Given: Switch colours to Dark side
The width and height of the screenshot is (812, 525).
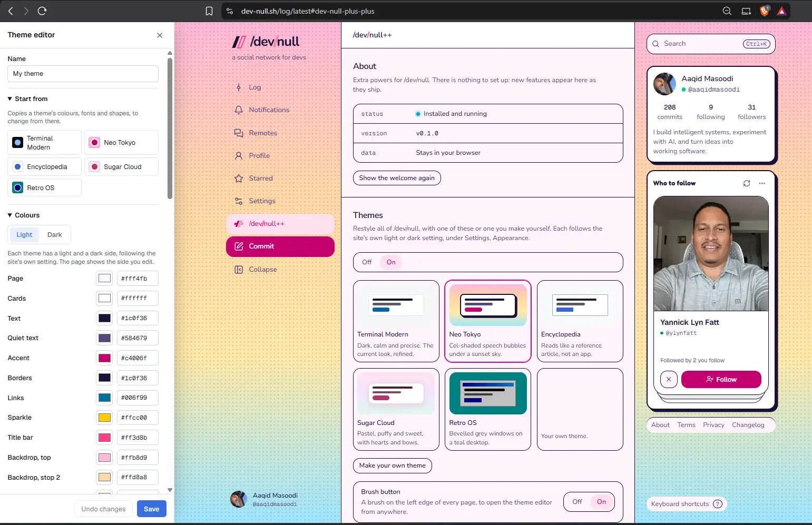Looking at the screenshot, I should tap(55, 235).
